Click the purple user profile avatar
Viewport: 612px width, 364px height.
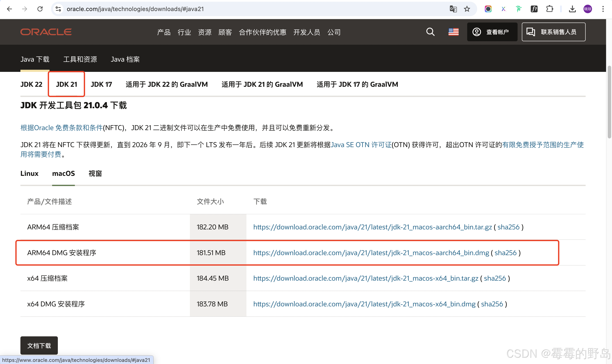tap(588, 9)
